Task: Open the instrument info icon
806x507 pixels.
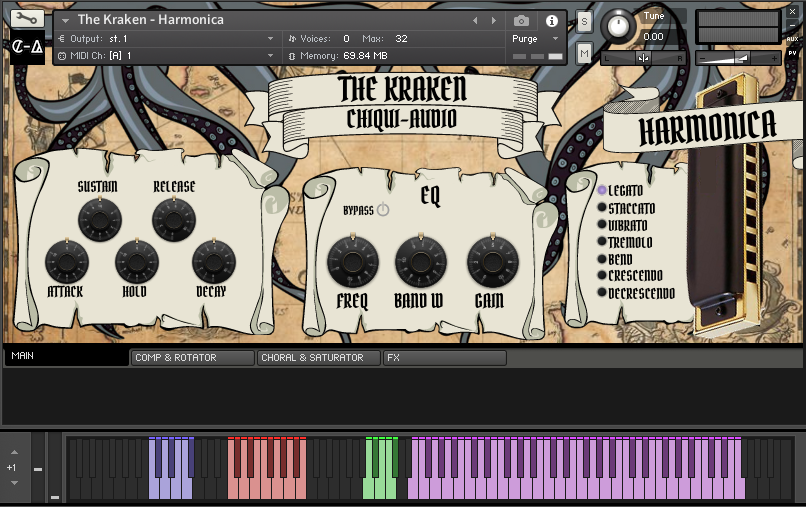Action: (x=551, y=20)
